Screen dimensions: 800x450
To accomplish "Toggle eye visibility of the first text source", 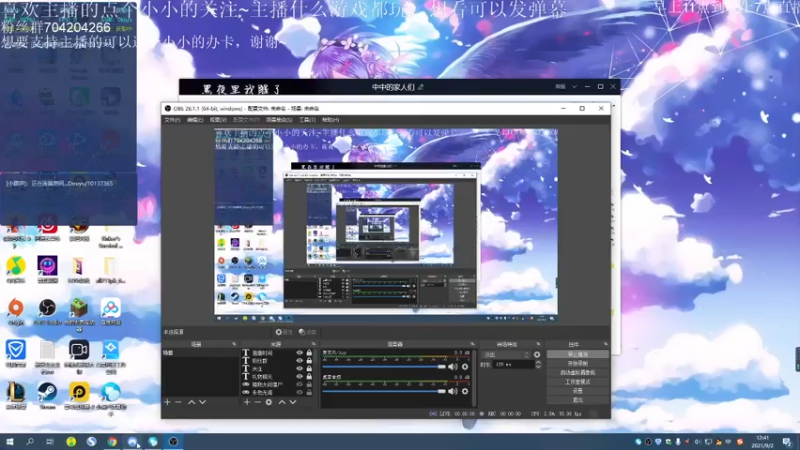I will pos(299,353).
